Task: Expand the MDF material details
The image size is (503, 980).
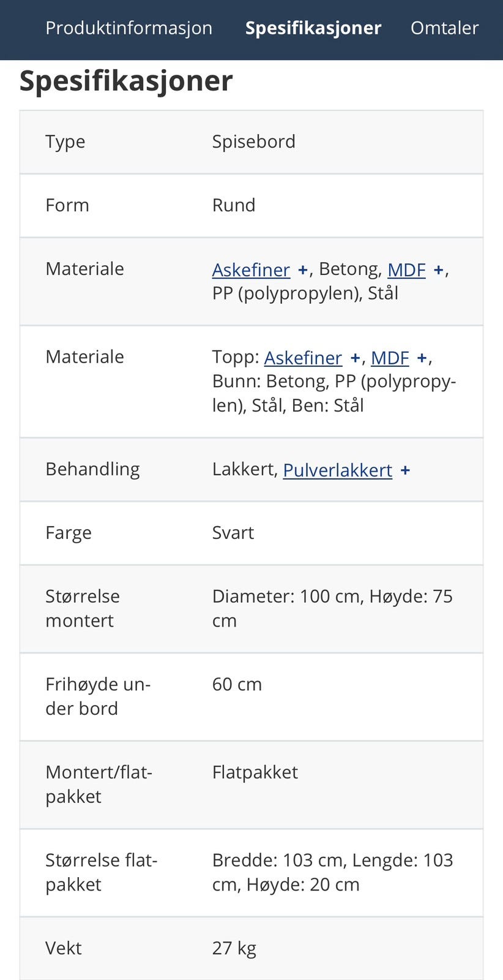Action: coord(439,269)
